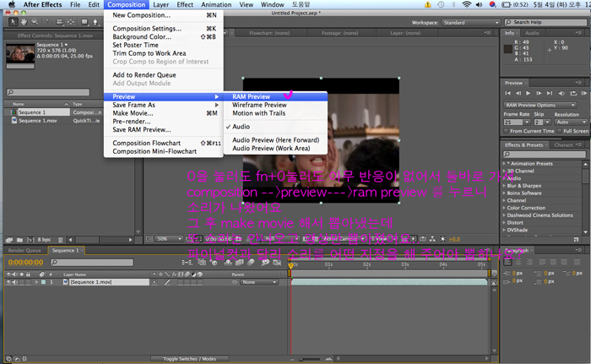This screenshot has width=591, height=364.
Task: Jump to first frame in Preview panel
Action: coord(508,93)
